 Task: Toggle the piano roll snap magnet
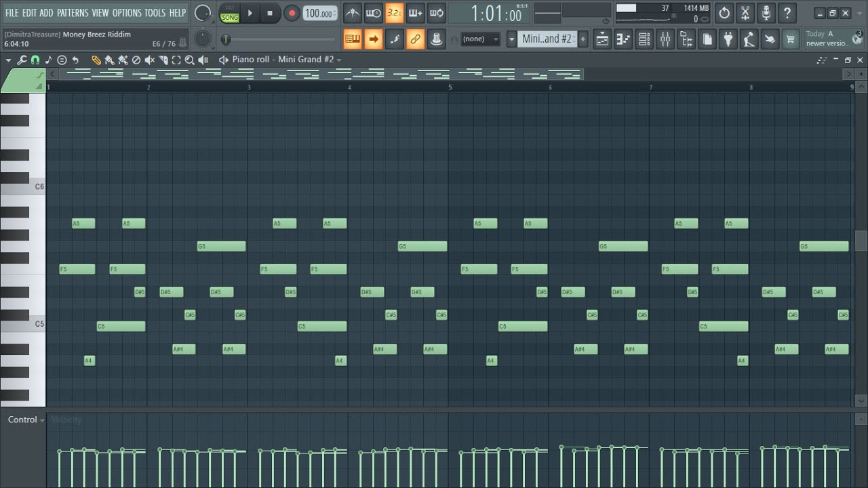point(35,60)
